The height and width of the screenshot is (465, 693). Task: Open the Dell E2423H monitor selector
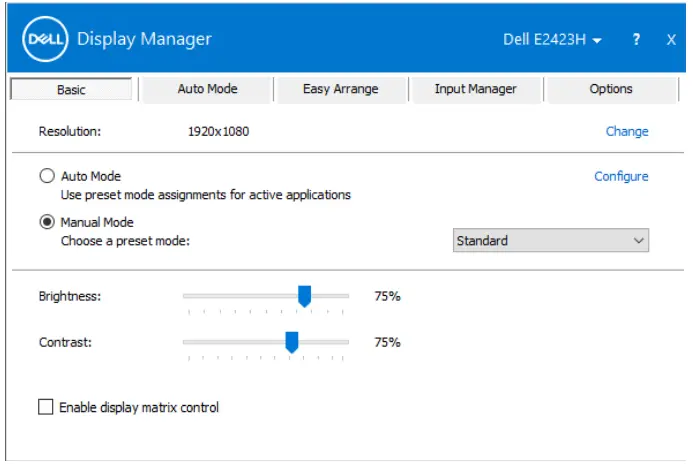(x=552, y=40)
